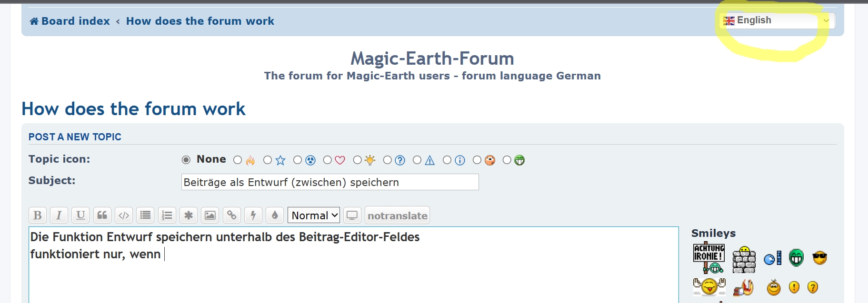Add a numbered ordered list
This screenshot has height=303, width=868.
[x=167, y=215]
